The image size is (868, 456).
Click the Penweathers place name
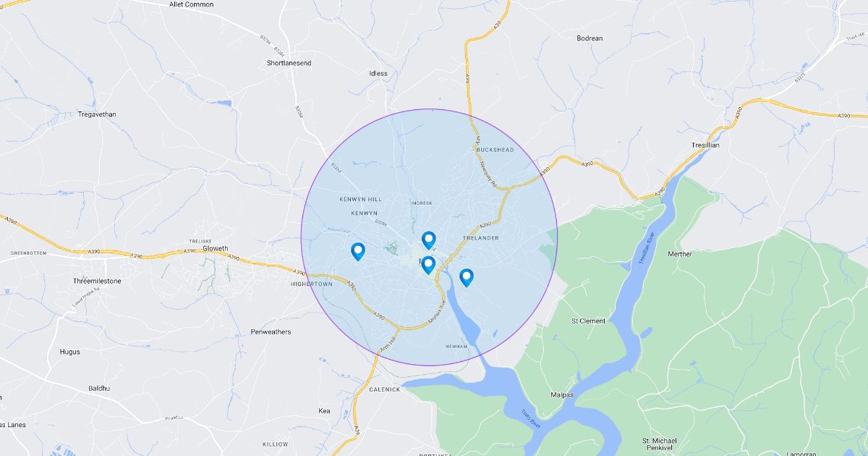pyautogui.click(x=271, y=332)
